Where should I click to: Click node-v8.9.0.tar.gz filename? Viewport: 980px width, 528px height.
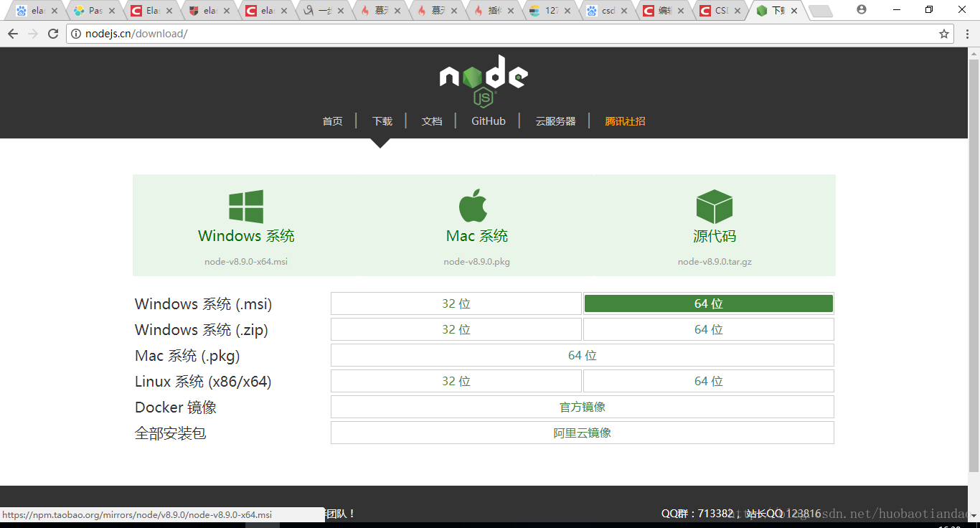pyautogui.click(x=715, y=262)
